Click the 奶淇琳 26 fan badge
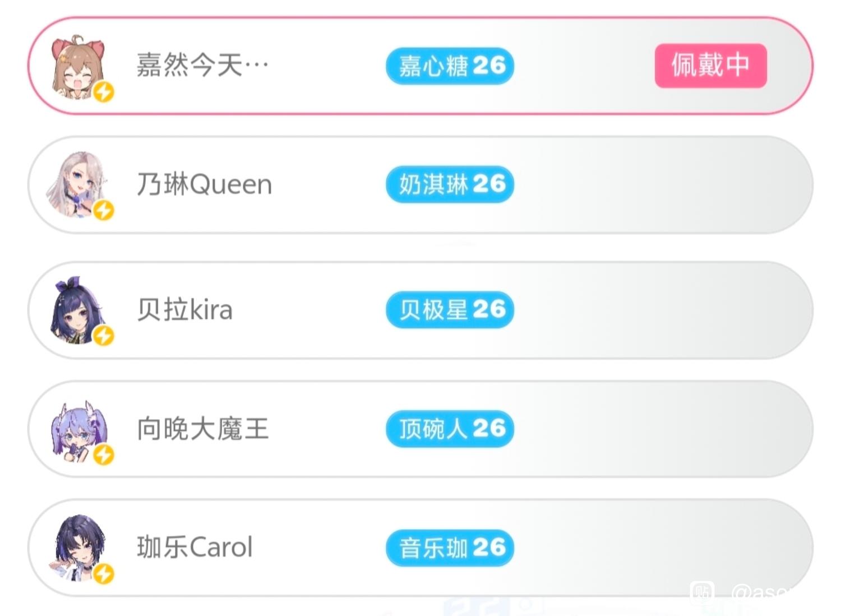The width and height of the screenshot is (841, 616). click(450, 184)
